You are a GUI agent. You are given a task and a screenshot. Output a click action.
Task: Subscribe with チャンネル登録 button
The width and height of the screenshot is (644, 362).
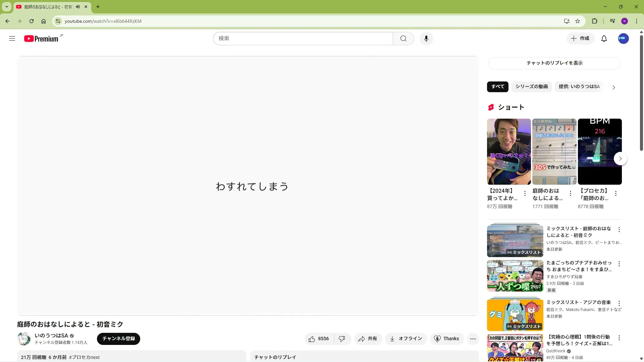(x=118, y=339)
